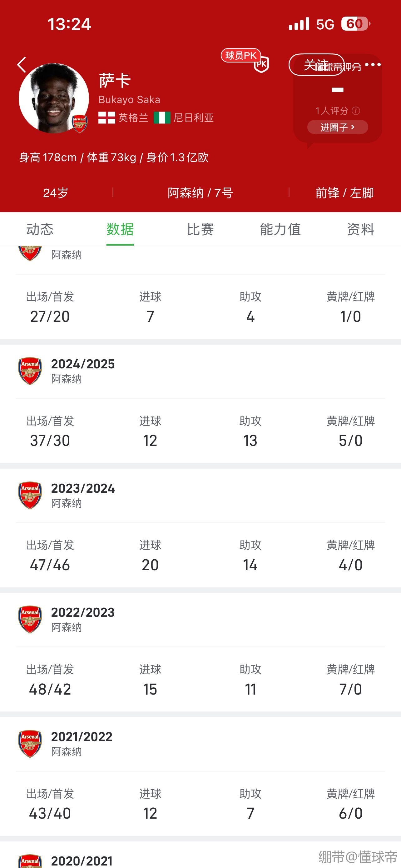Image resolution: width=401 pixels, height=868 pixels.
Task: Select the 2020/2021 season row
Action: point(82,861)
